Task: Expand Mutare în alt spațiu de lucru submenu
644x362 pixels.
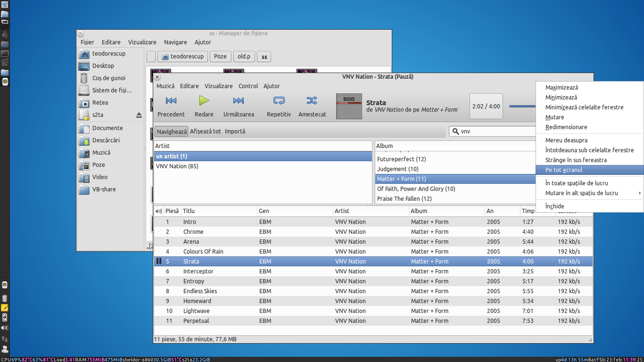Action: [590, 193]
